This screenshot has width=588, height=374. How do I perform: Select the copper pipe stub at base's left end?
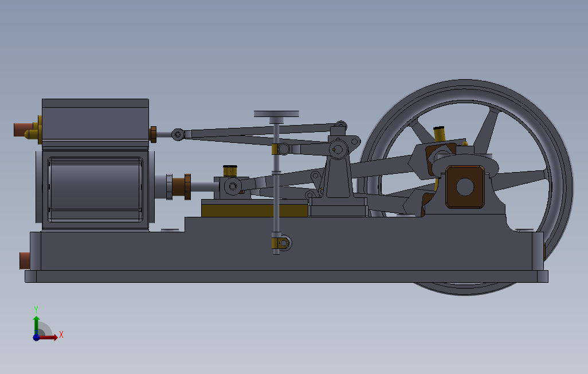click(x=25, y=260)
